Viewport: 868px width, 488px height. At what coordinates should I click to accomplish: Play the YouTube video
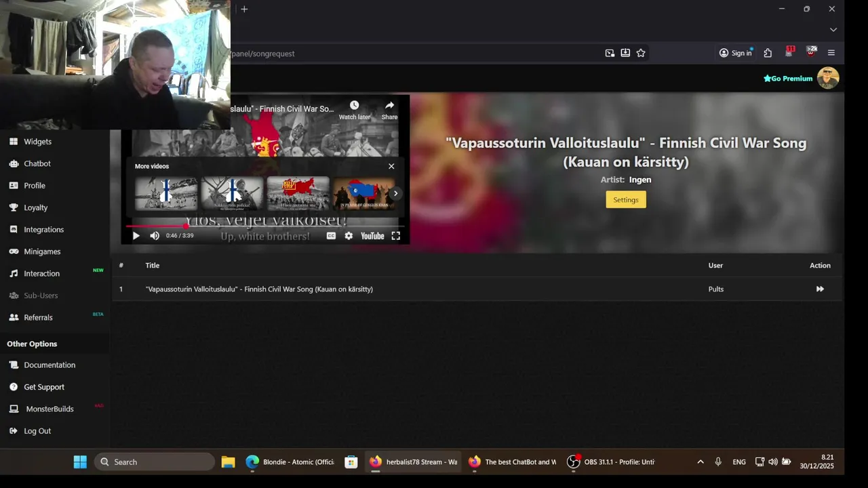[x=136, y=236]
